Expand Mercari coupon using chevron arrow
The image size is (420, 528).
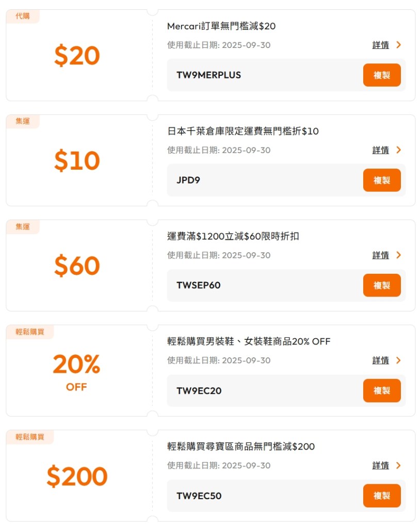[398, 45]
